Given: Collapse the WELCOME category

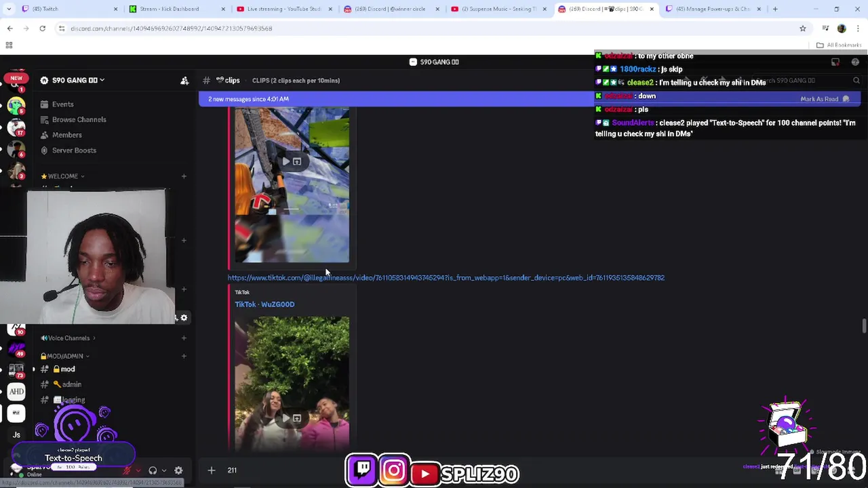Looking at the screenshot, I should tap(63, 176).
